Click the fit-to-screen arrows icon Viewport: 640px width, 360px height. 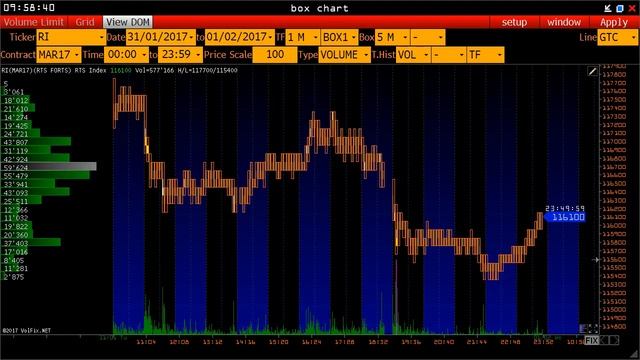pyautogui.click(x=593, y=328)
